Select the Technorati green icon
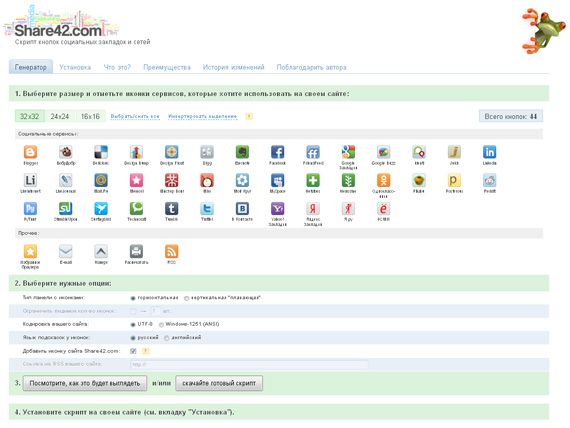The width and height of the screenshot is (570, 428). pos(136,208)
